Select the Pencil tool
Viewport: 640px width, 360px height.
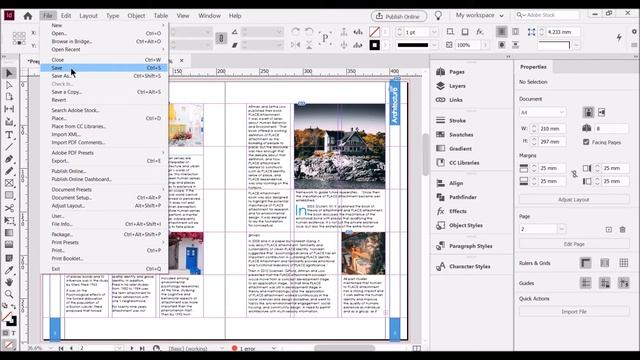tap(9, 171)
